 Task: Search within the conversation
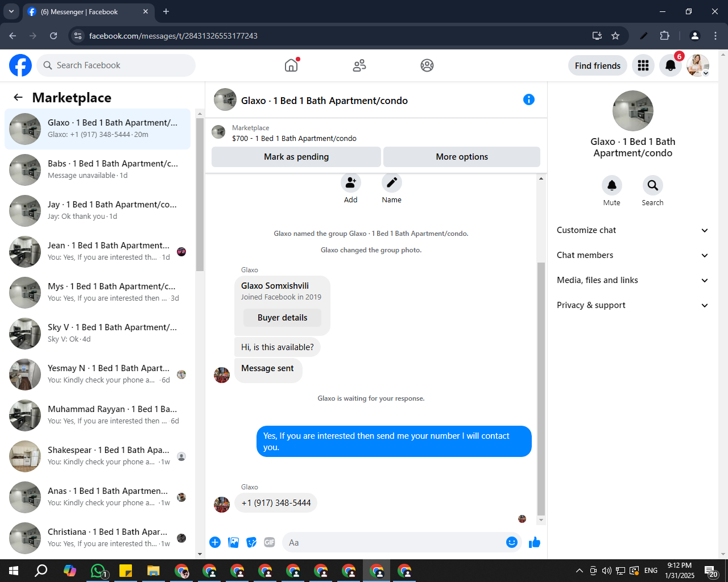click(653, 185)
